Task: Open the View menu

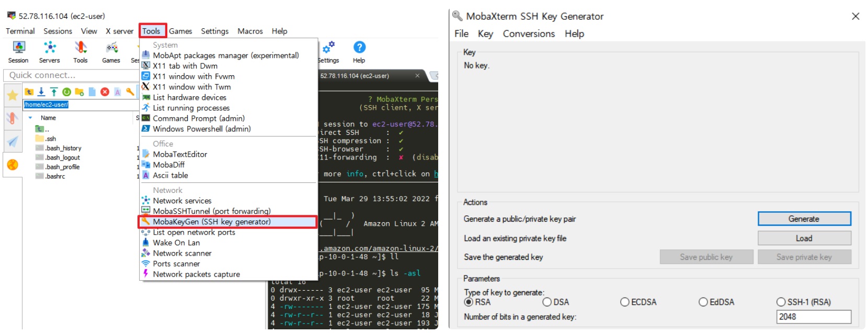Action: point(89,31)
